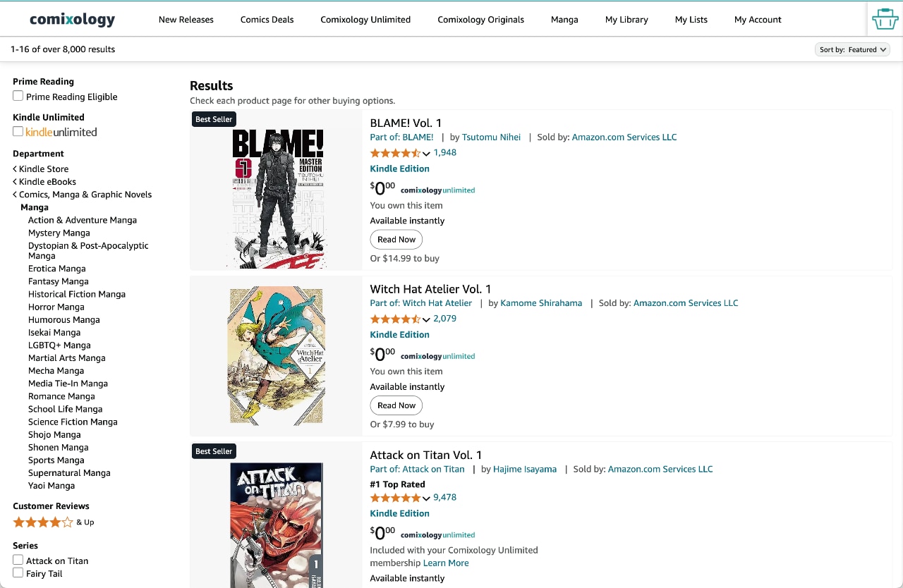The width and height of the screenshot is (903, 588).
Task: Click the star rating for Witch Hat Atelier
Action: (x=396, y=319)
